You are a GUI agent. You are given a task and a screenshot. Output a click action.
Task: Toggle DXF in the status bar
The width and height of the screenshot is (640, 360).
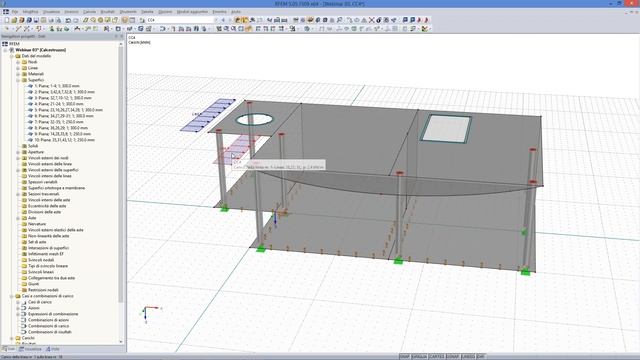coord(481,357)
